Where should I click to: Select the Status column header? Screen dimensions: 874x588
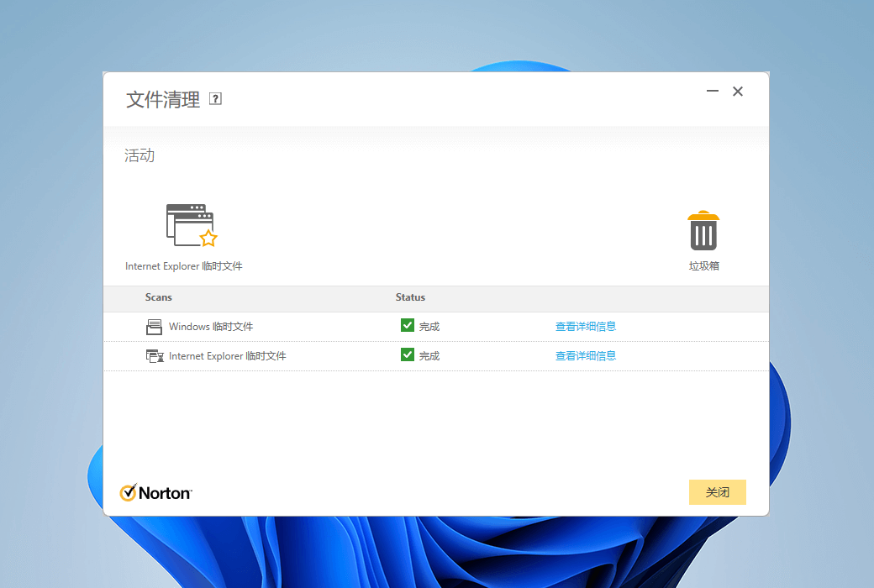(x=410, y=297)
